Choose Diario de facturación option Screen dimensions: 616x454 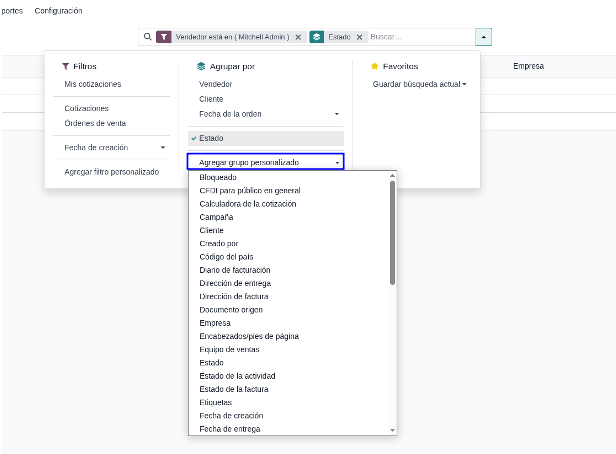coord(289,270)
